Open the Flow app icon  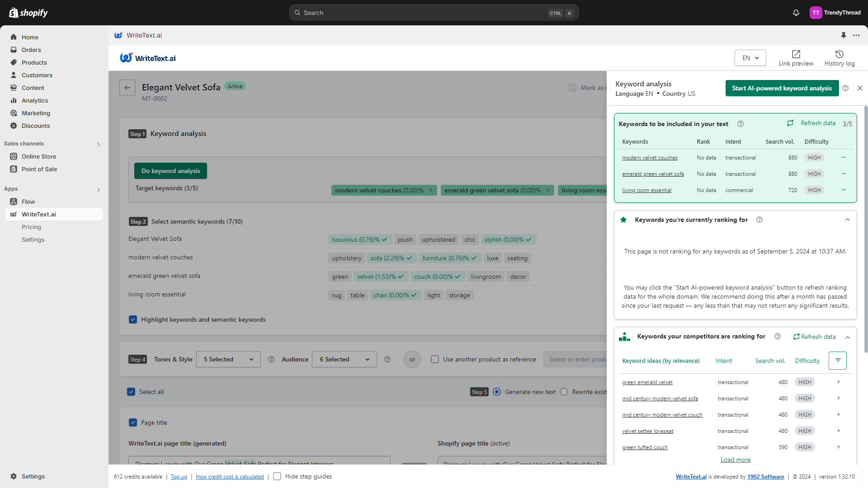pyautogui.click(x=14, y=202)
